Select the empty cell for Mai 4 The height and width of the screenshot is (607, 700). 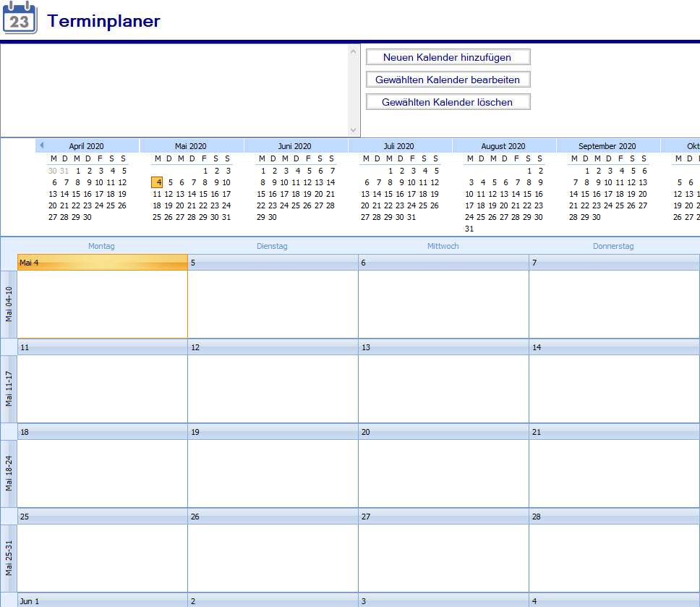coord(102,304)
